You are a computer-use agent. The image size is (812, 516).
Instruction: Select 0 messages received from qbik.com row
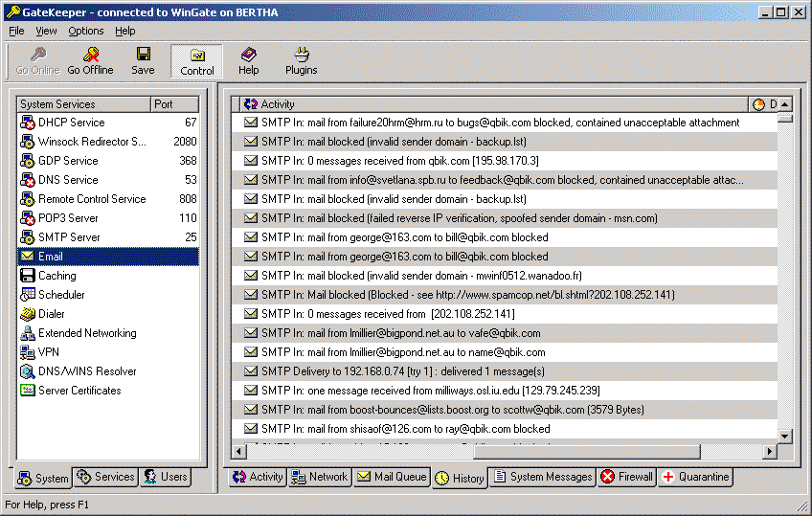click(x=505, y=161)
